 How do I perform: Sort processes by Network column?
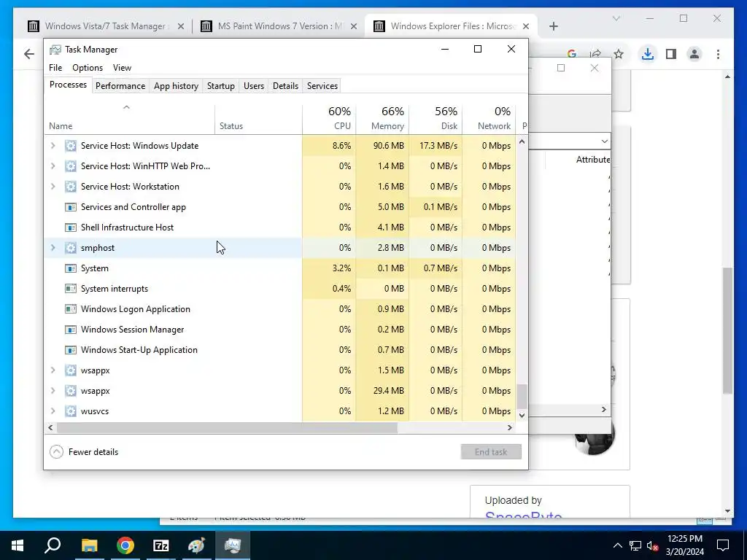pyautogui.click(x=489, y=119)
